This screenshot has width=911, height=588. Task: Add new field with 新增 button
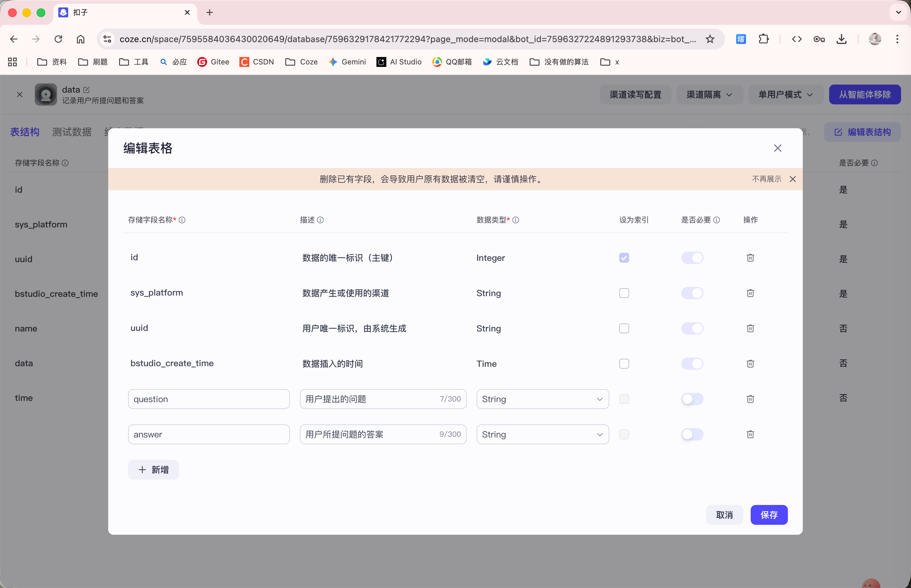click(x=153, y=470)
